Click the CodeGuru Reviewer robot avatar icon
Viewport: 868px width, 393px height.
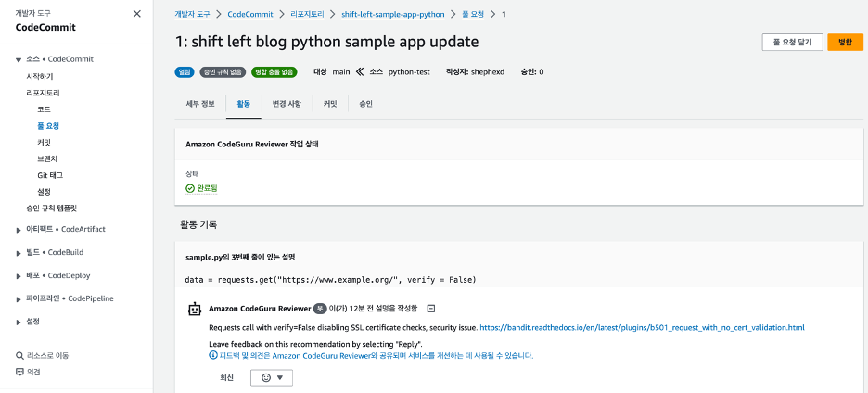(x=194, y=310)
